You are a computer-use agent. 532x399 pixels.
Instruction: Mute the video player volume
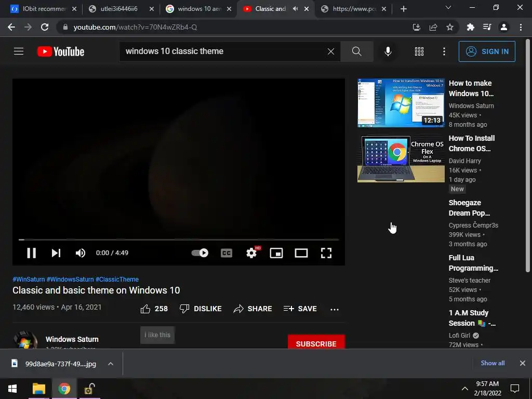click(81, 253)
